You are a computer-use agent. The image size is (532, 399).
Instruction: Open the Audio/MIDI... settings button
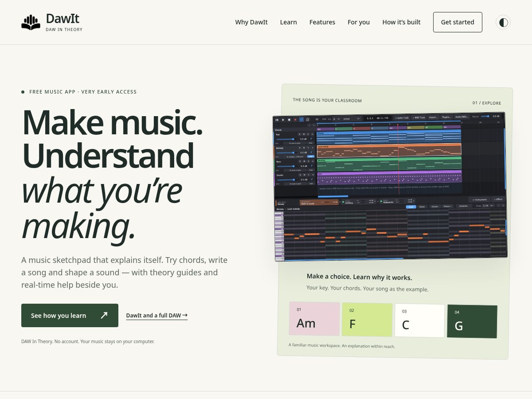(x=462, y=117)
